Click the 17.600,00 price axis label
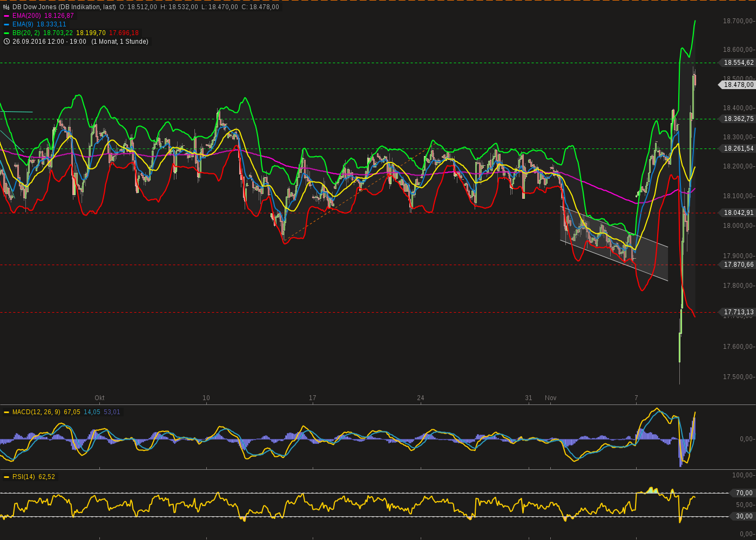Screen dimensions: 756x540 [x=738, y=347]
